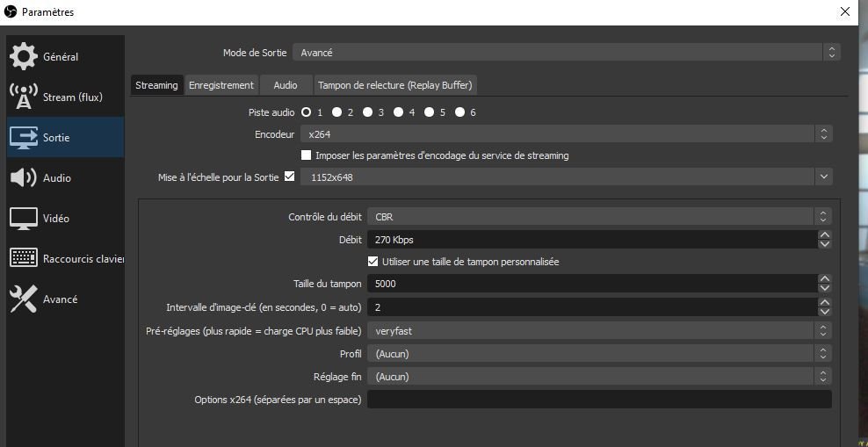Viewport: 868px width, 447px height.
Task: Open the Stream (flux) settings text label
Action: [x=73, y=97]
